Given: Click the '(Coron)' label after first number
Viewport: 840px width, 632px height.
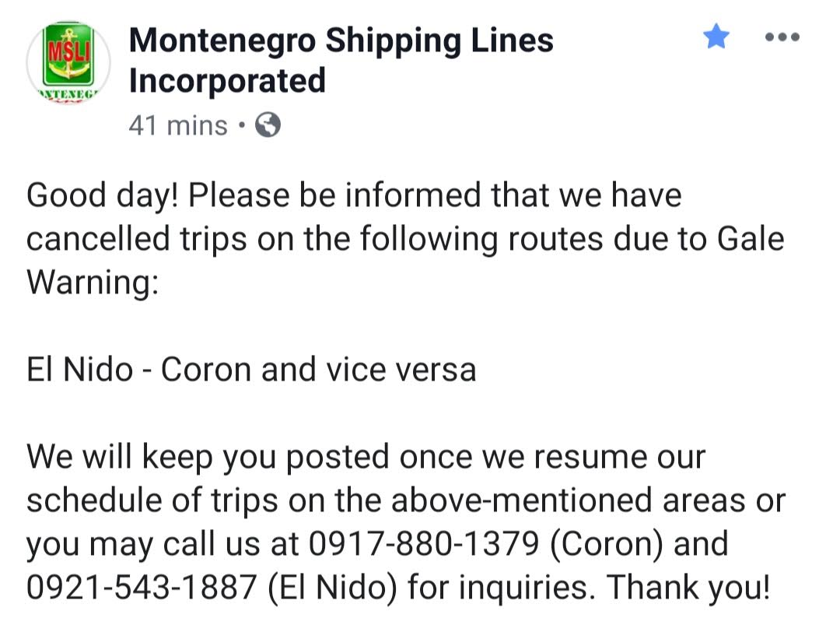Looking at the screenshot, I should [607, 545].
